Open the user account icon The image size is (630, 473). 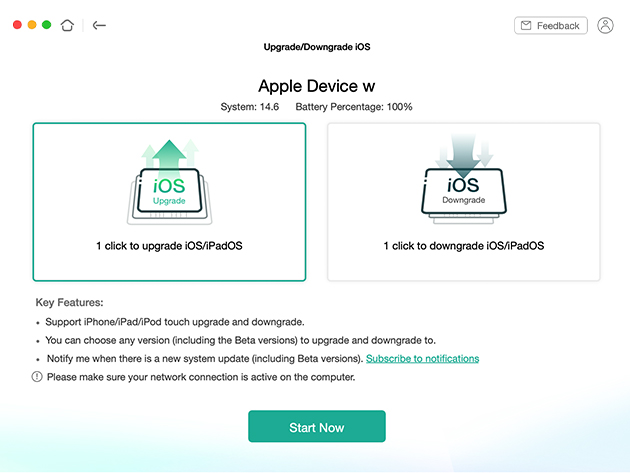point(605,25)
